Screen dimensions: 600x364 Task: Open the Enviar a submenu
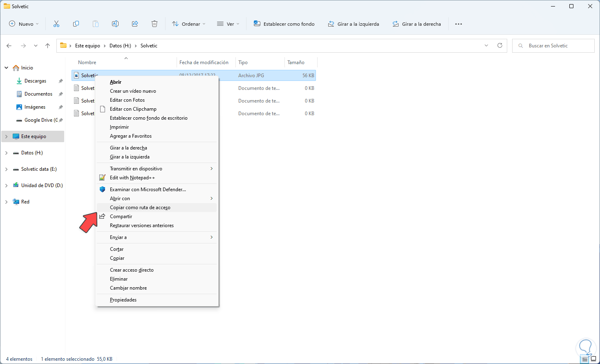157,237
